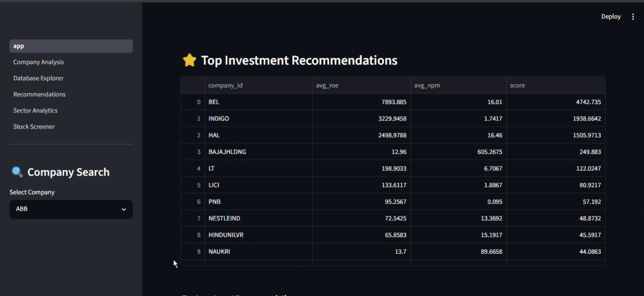Click the avg_npm value 0.095

tap(458, 202)
